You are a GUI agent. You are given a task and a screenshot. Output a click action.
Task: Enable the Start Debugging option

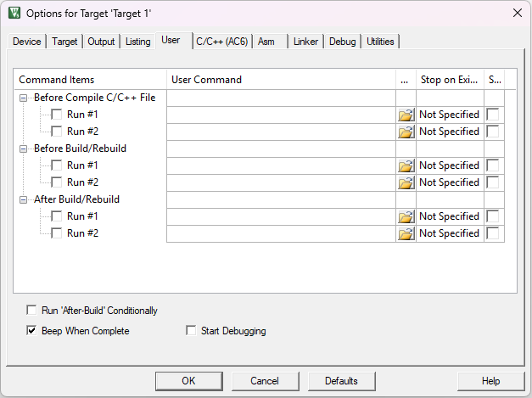pyautogui.click(x=191, y=331)
